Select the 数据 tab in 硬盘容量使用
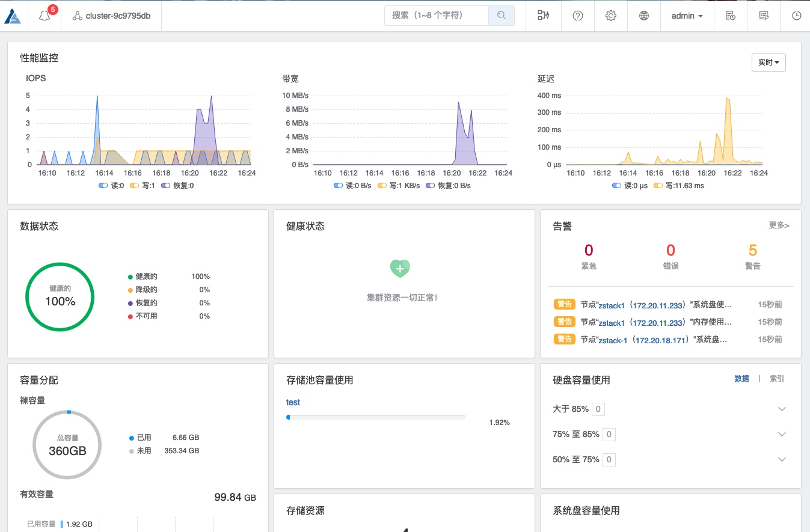The width and height of the screenshot is (810, 532). (x=741, y=379)
